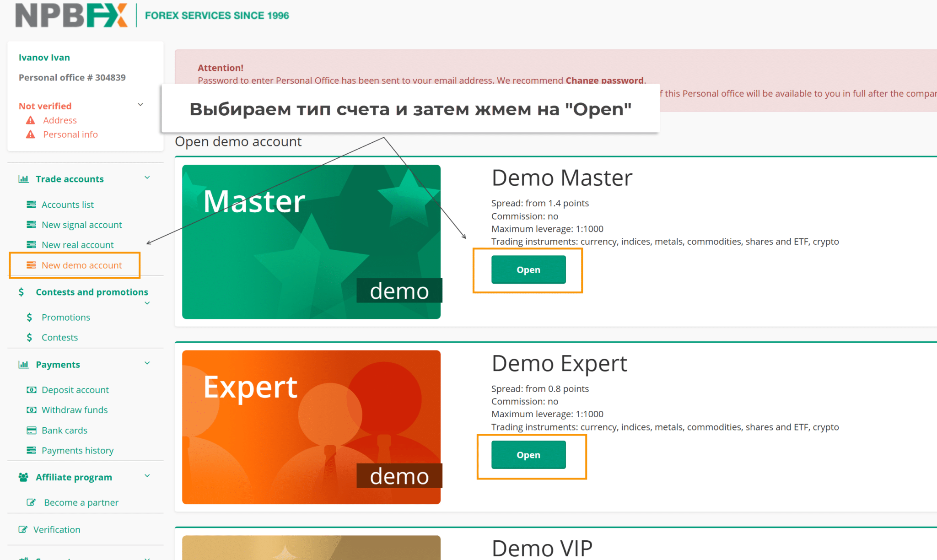937x560 pixels.
Task: Expand the Not verified status chevron
Action: pos(140,105)
